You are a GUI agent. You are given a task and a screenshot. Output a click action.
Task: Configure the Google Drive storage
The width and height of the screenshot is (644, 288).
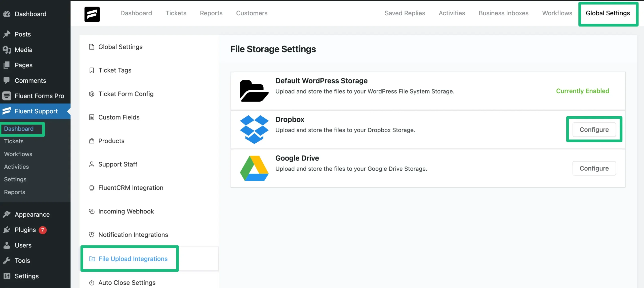pos(594,168)
